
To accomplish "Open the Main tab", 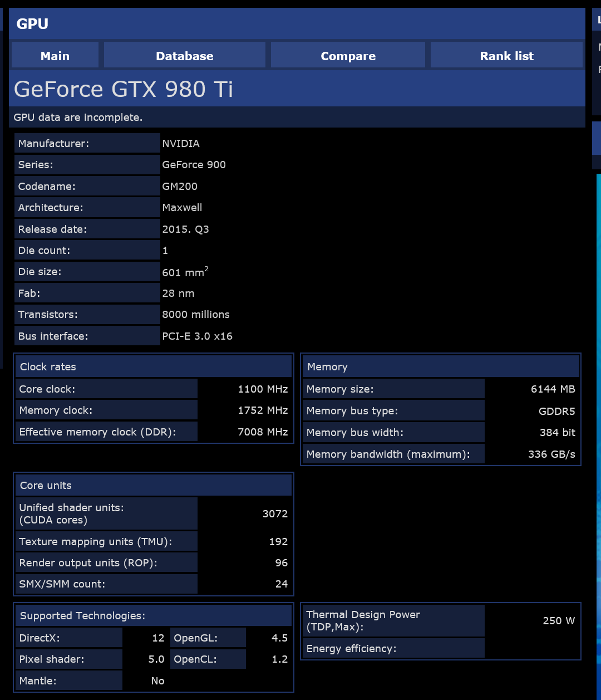I will (55, 56).
